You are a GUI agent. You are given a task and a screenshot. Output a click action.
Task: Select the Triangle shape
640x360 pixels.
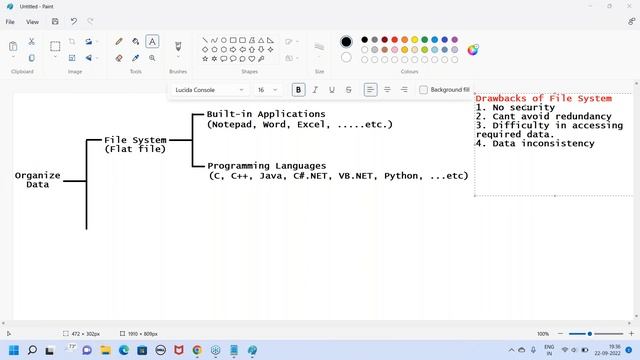261,40
